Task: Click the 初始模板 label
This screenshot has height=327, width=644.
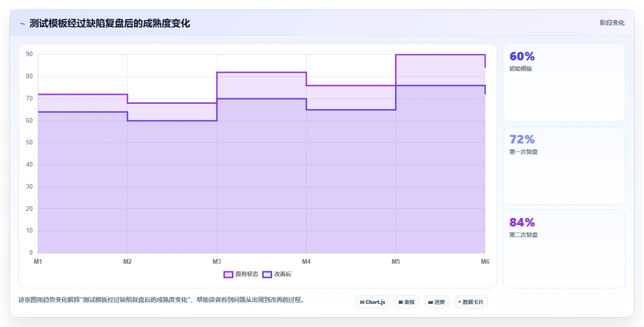Action: [521, 69]
